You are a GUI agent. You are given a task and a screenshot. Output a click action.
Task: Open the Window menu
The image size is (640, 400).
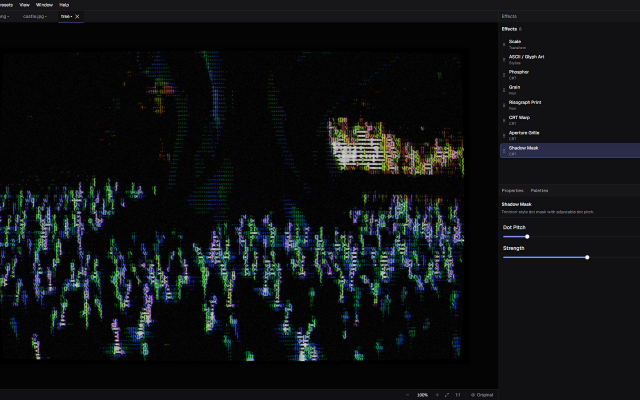(x=44, y=5)
